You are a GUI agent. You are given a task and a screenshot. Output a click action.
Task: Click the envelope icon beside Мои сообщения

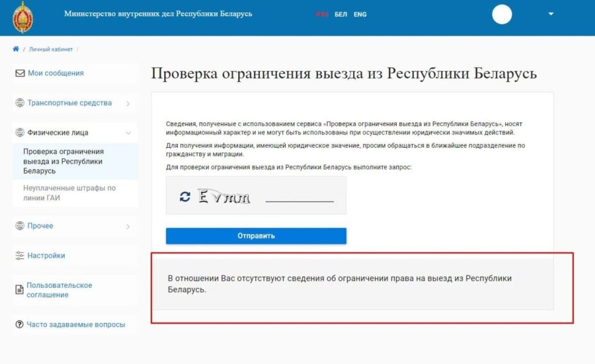19,73
